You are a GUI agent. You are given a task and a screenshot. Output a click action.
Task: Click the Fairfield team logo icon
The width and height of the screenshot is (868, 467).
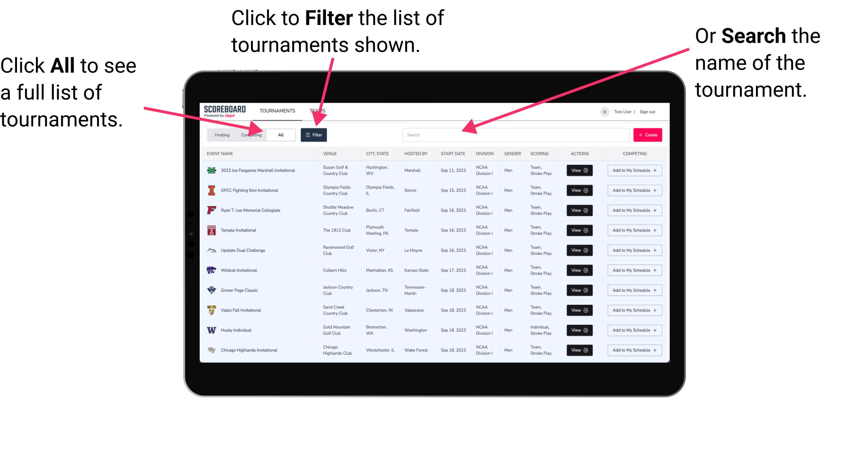211,211
